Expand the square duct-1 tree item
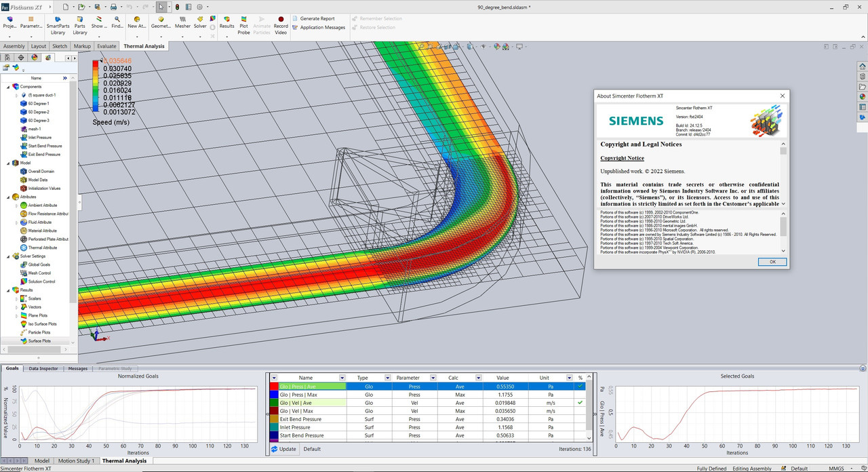868x472 pixels. coord(16,96)
